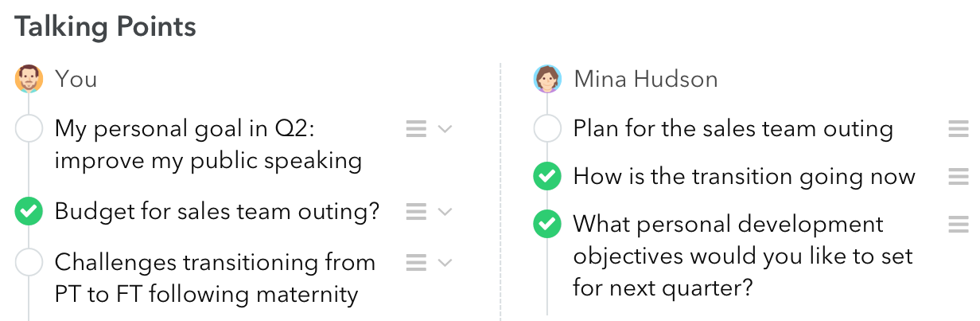Expand chevron next to Challenges transitioning item
This screenshot has width=980, height=321.
point(445,262)
